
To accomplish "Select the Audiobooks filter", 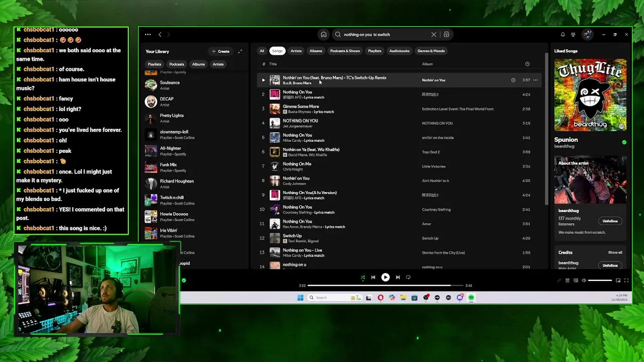I will point(399,51).
